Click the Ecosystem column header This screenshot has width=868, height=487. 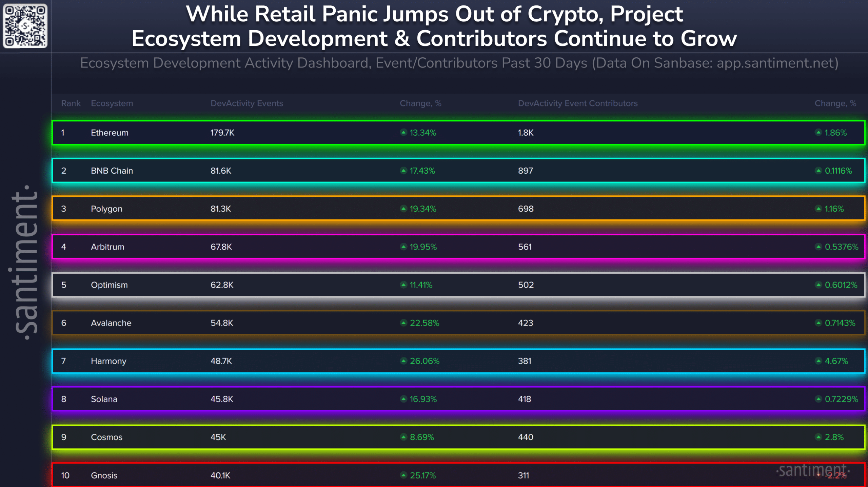112,103
